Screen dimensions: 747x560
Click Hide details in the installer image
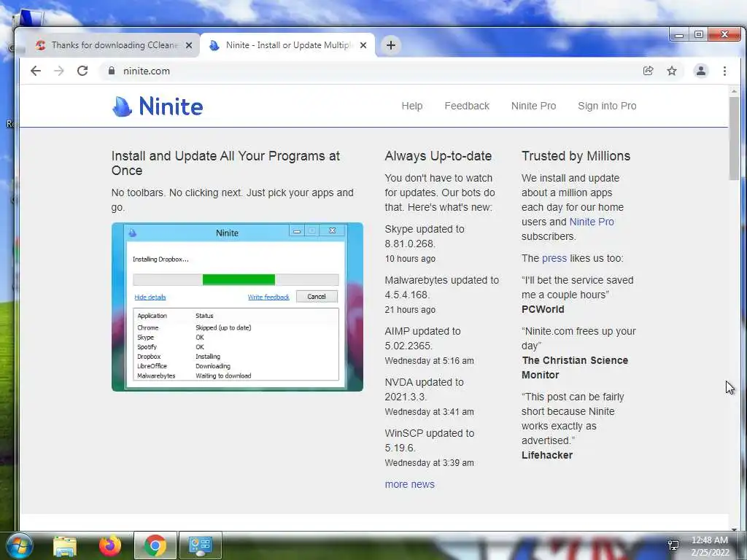pyautogui.click(x=150, y=297)
